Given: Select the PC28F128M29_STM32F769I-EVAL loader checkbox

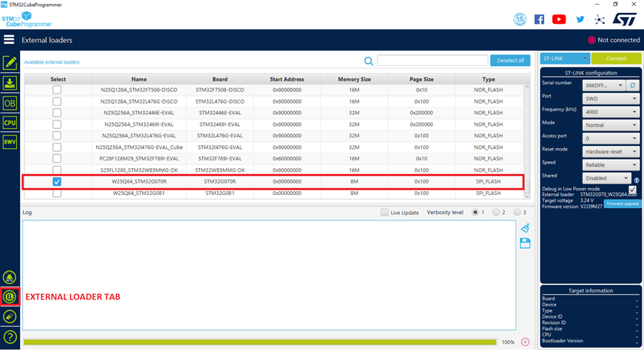Looking at the screenshot, I should tap(57, 158).
